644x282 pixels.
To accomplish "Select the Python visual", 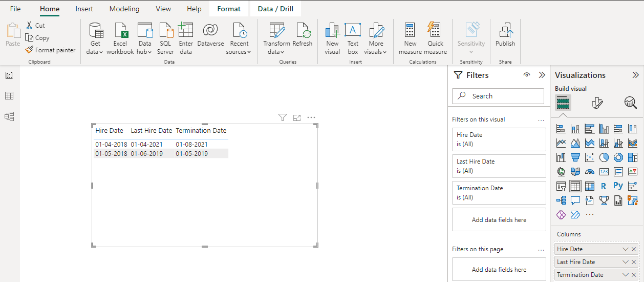I will pyautogui.click(x=618, y=186).
